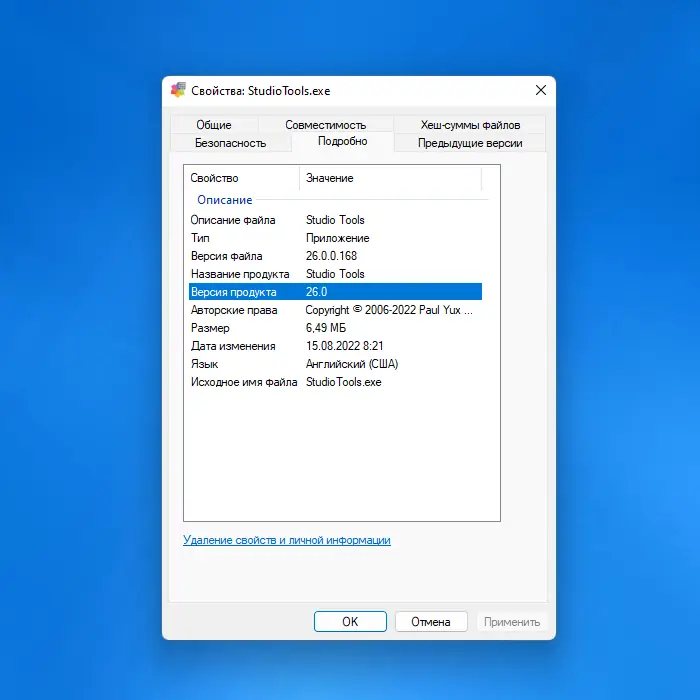Image resolution: width=700 pixels, height=700 pixels.
Task: Click the Copyright 2006-2022 Paul Yux value
Action: tap(389, 310)
